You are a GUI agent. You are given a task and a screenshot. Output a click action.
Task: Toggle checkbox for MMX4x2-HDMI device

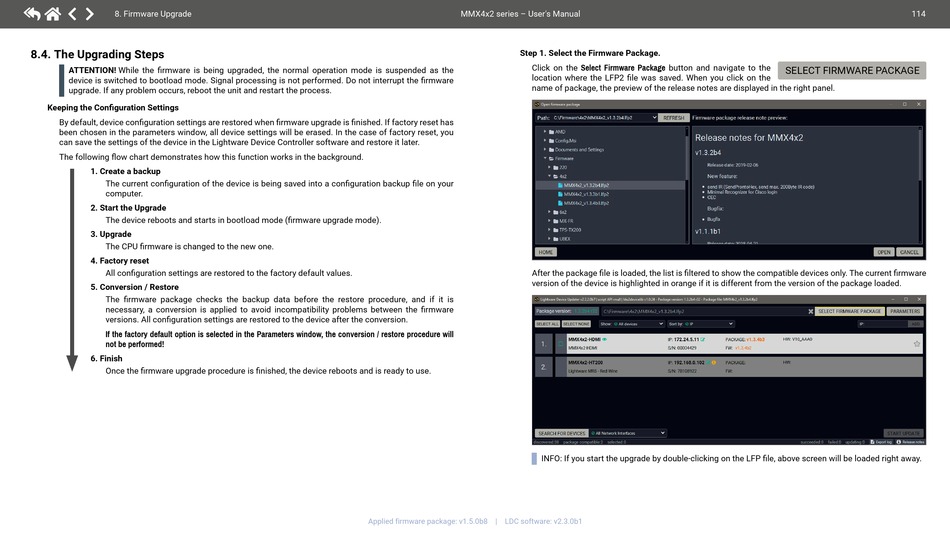pos(560,343)
